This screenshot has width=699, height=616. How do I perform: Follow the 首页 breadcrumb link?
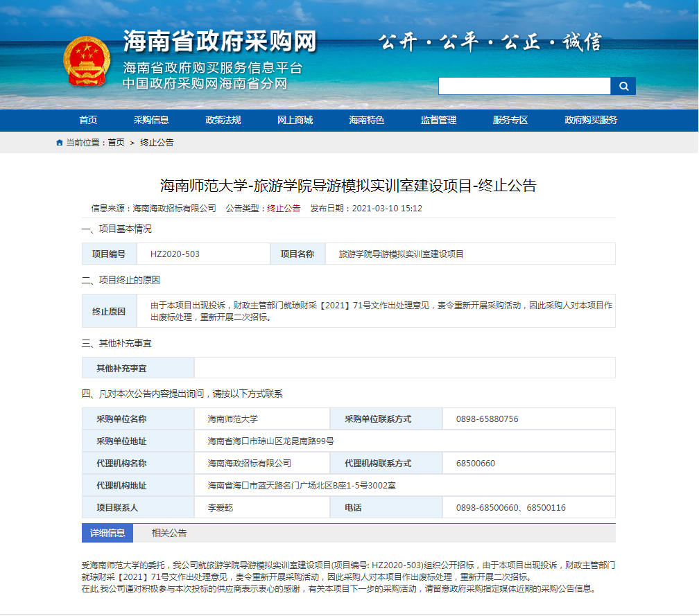[116, 143]
